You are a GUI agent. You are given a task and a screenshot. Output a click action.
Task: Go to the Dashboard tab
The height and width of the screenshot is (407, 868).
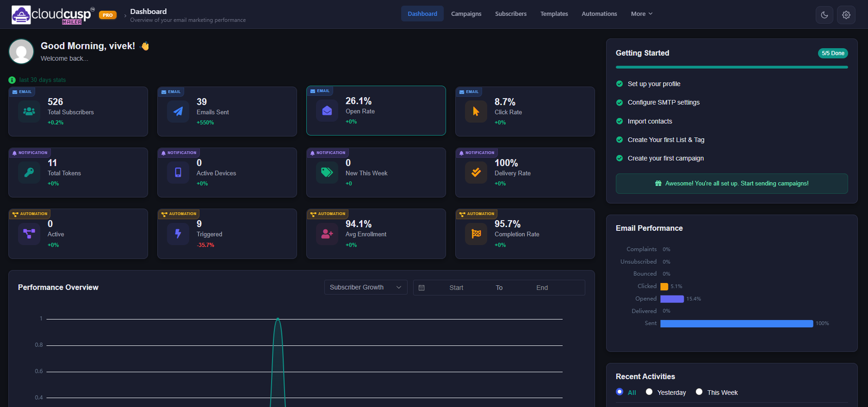[422, 14]
